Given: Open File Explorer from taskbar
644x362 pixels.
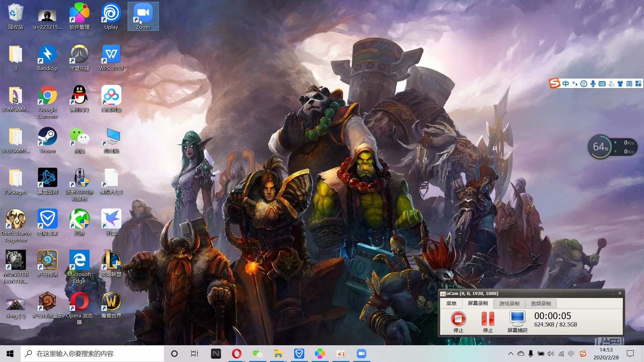Looking at the screenshot, I should coord(278,354).
